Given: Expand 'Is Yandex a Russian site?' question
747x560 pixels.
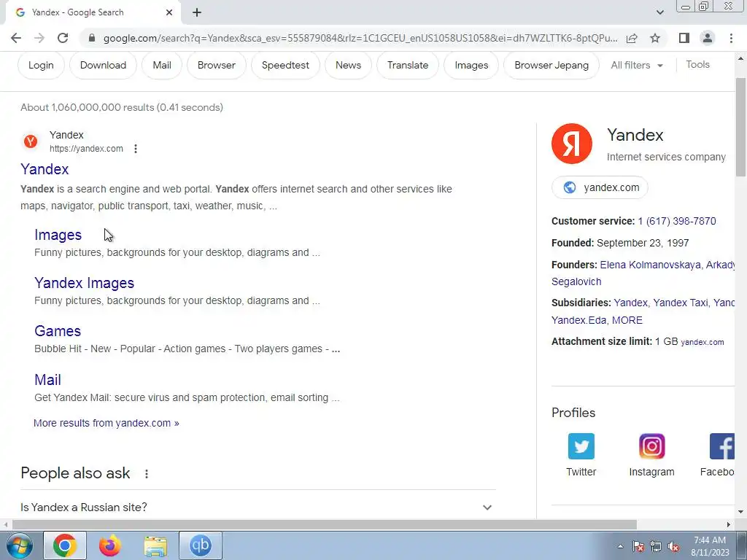Looking at the screenshot, I should pyautogui.click(x=258, y=507).
